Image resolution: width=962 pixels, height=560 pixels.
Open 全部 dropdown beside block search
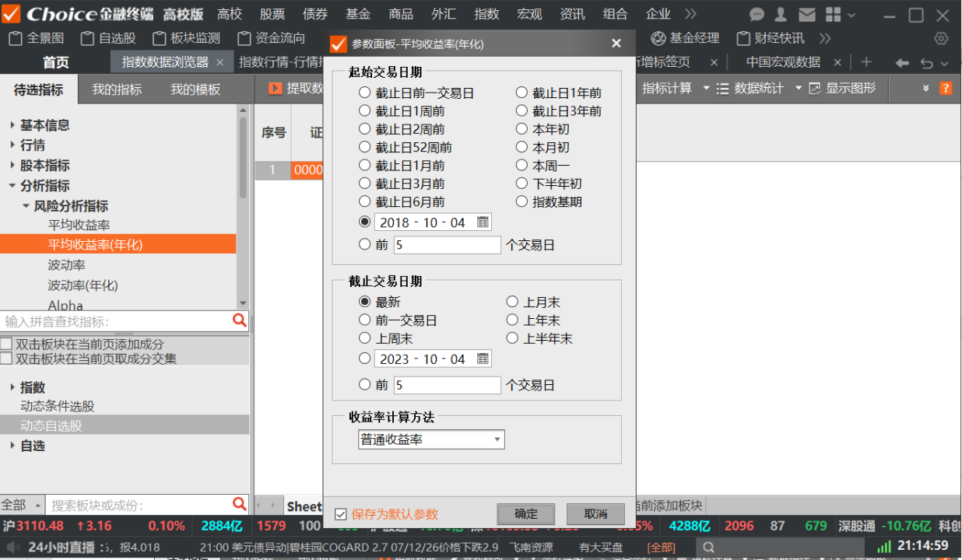23,504
